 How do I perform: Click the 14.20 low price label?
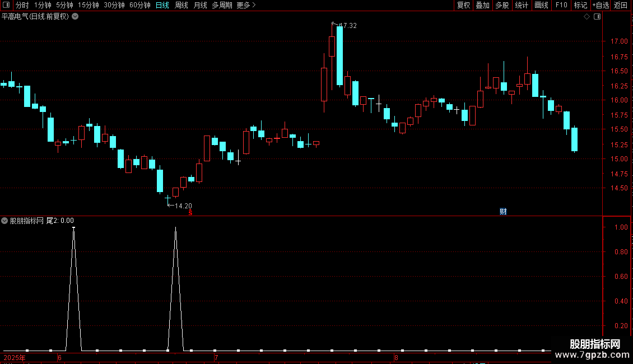[183, 206]
